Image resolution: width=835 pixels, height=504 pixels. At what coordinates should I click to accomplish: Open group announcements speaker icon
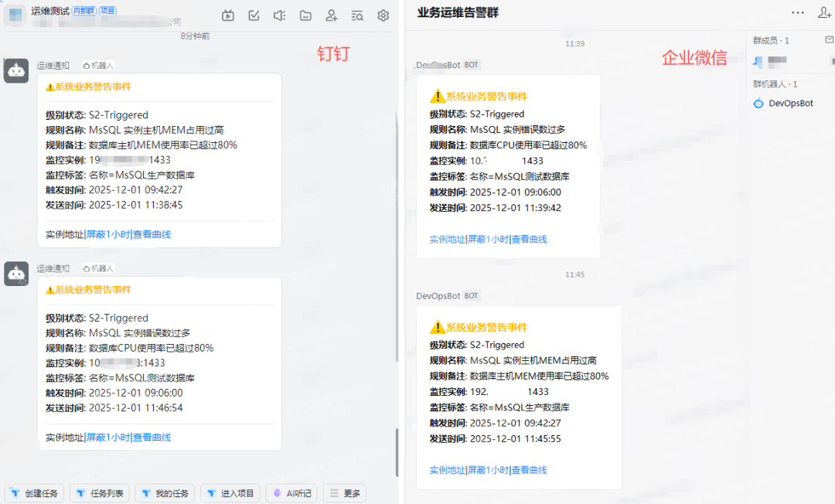pyautogui.click(x=280, y=15)
